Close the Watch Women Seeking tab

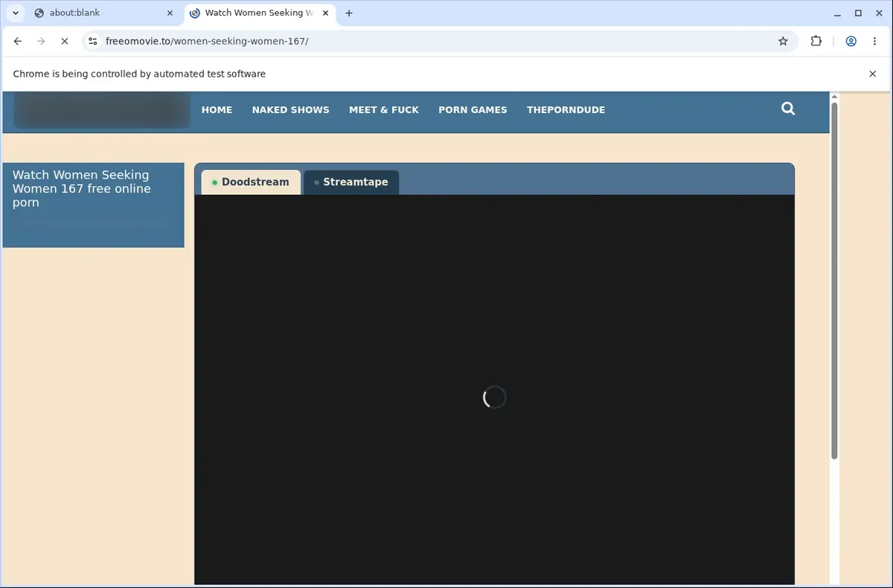(x=324, y=13)
